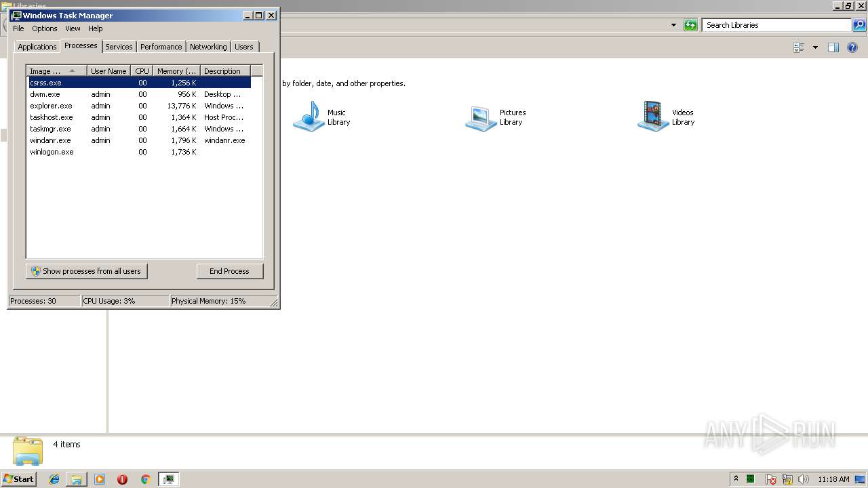
Task: Select the taskhost.exe process row
Action: [x=139, y=117]
